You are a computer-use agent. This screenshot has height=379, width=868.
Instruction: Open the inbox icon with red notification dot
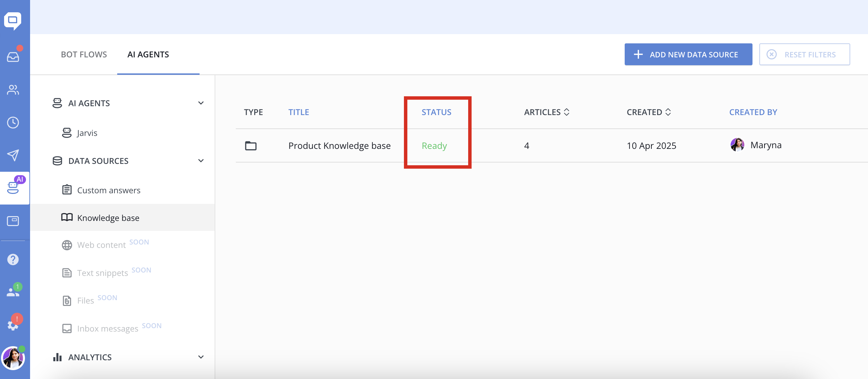[13, 56]
